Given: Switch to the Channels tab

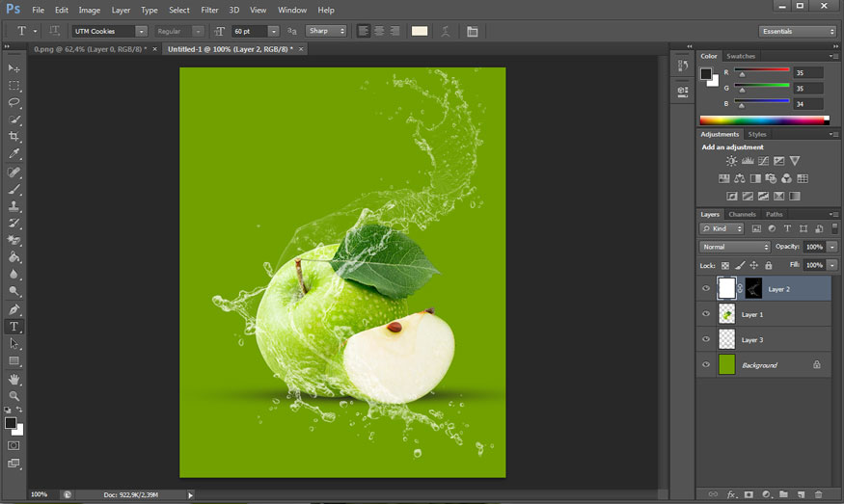Looking at the screenshot, I should tap(742, 214).
